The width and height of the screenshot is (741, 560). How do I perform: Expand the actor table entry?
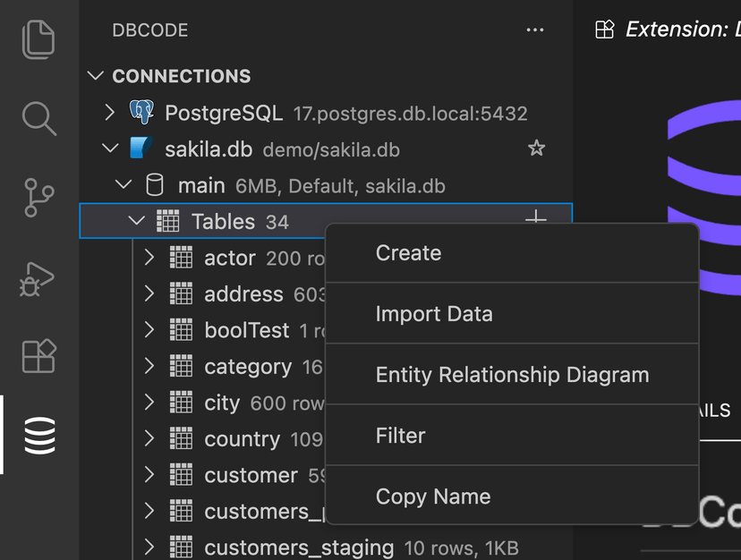[x=149, y=258]
